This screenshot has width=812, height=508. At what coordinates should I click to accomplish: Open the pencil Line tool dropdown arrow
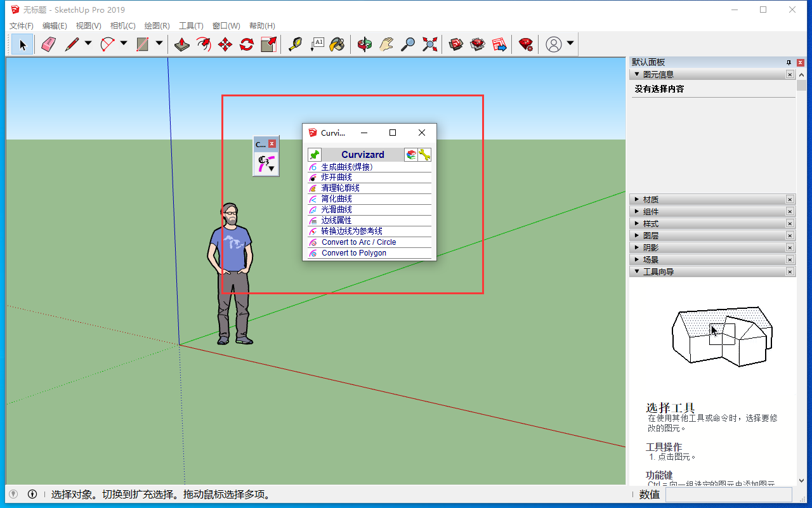[x=88, y=44]
